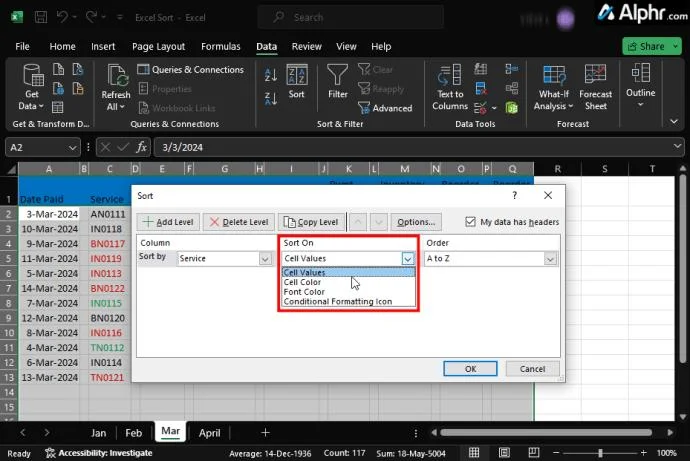
Task: Click the OK button in Sort dialog
Action: pyautogui.click(x=470, y=368)
